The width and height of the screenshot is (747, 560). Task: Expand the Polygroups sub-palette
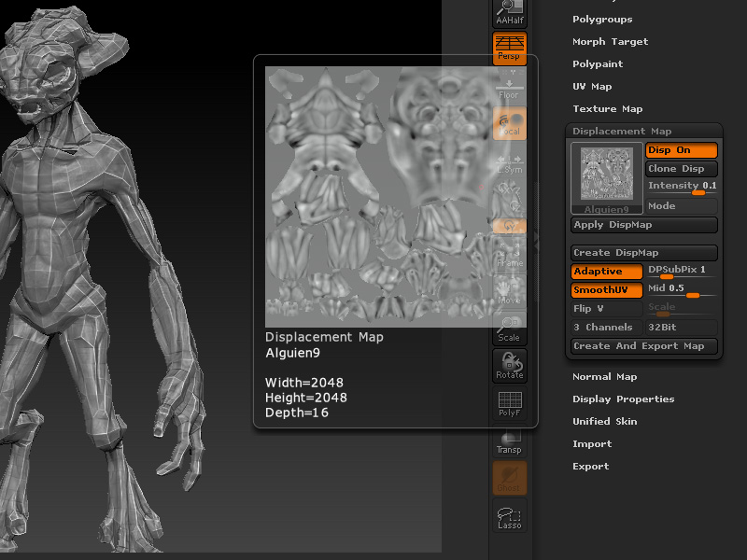(602, 20)
